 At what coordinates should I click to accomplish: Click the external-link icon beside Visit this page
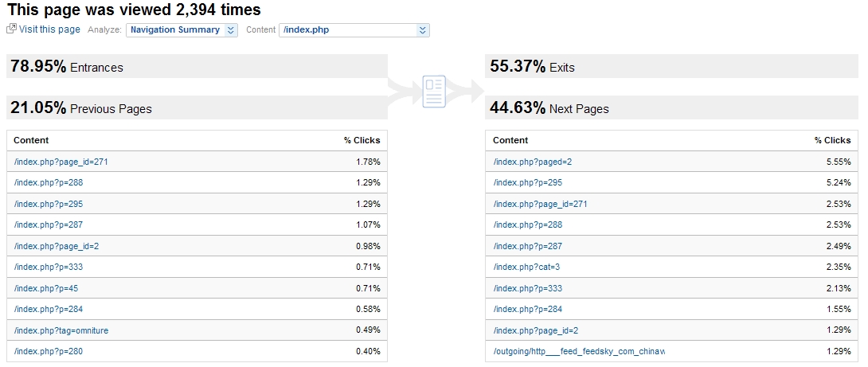pos(11,29)
